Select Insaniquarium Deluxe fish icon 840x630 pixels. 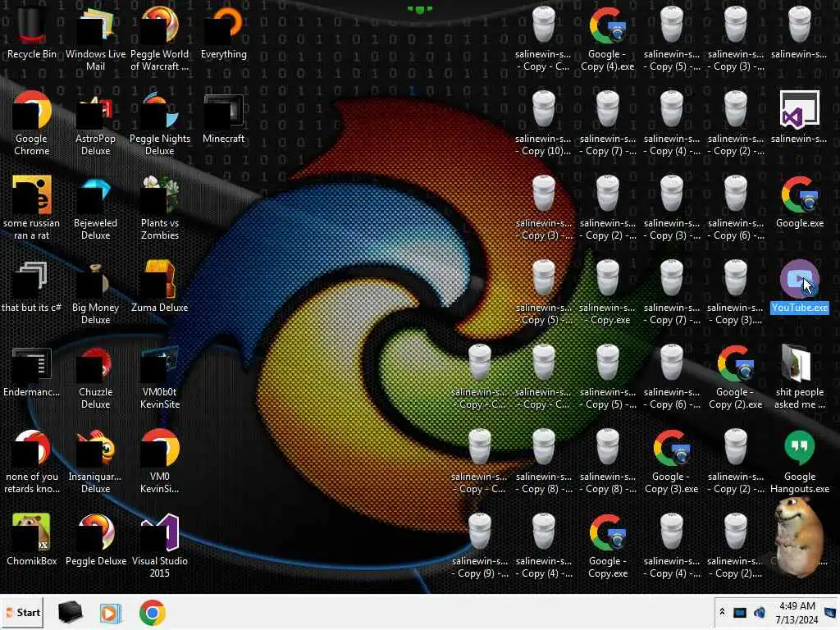click(x=95, y=462)
